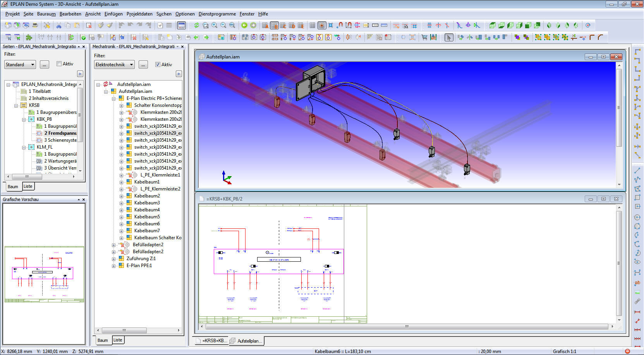Switch to Liste tab in Seiten panel
The image size is (644, 355).
pyautogui.click(x=28, y=186)
